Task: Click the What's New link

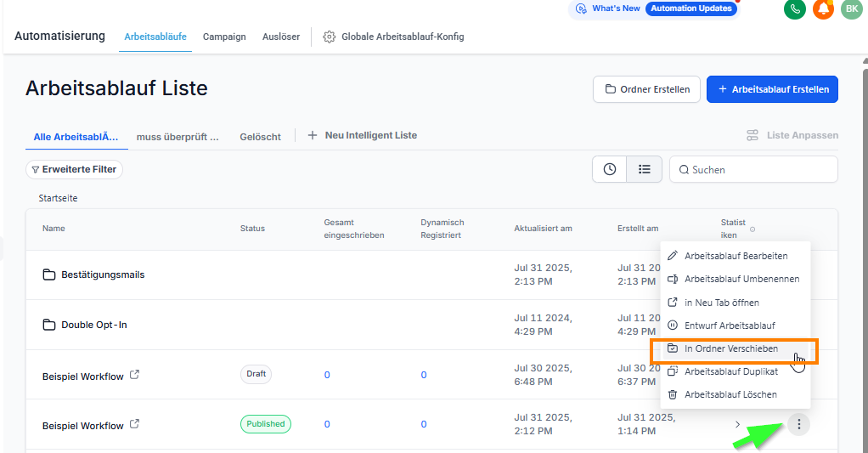Action: coord(616,8)
